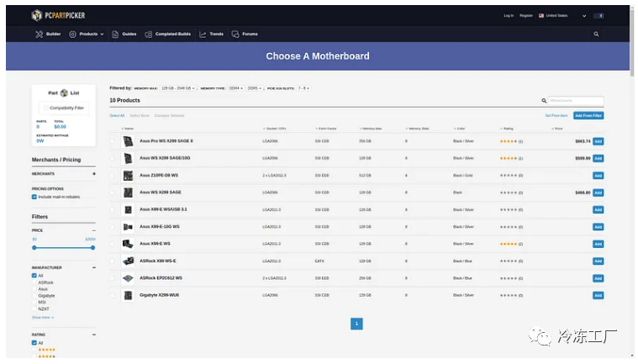Sort by Form Factor column

pyautogui.click(x=326, y=129)
